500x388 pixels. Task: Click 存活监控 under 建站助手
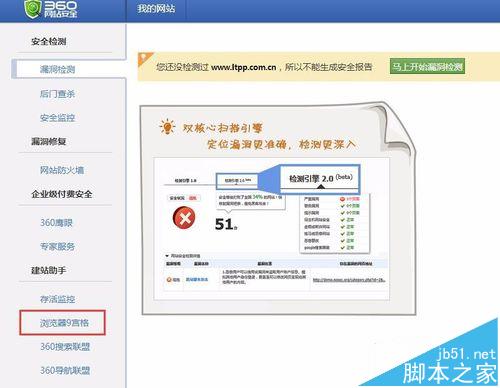click(57, 299)
